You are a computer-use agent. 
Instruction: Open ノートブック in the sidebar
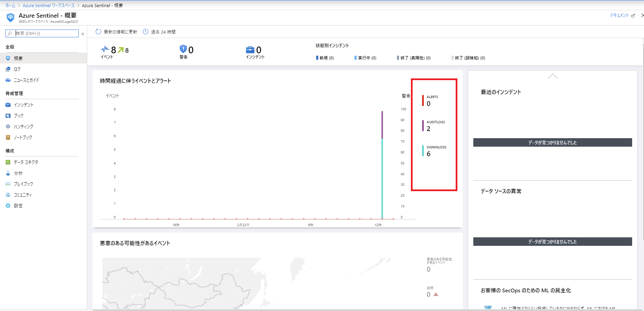(43, 138)
